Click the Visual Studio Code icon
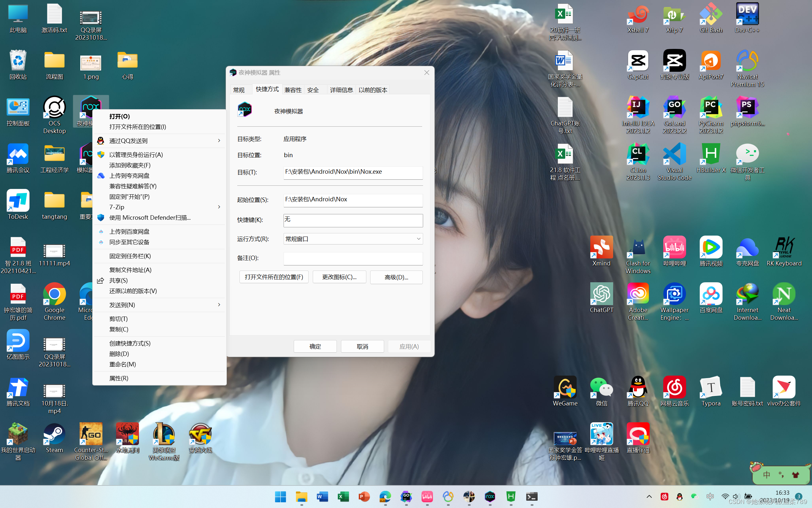The width and height of the screenshot is (812, 508). tap(674, 162)
